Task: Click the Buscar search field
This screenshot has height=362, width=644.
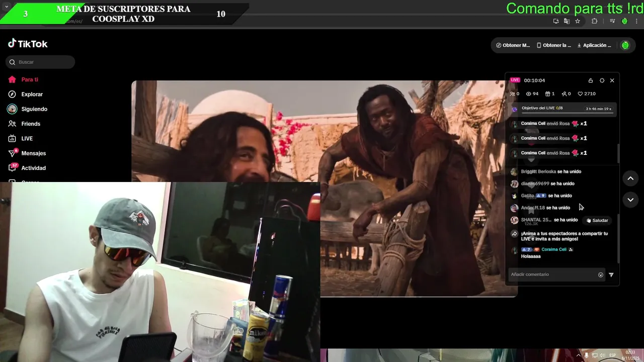Action: click(40, 62)
